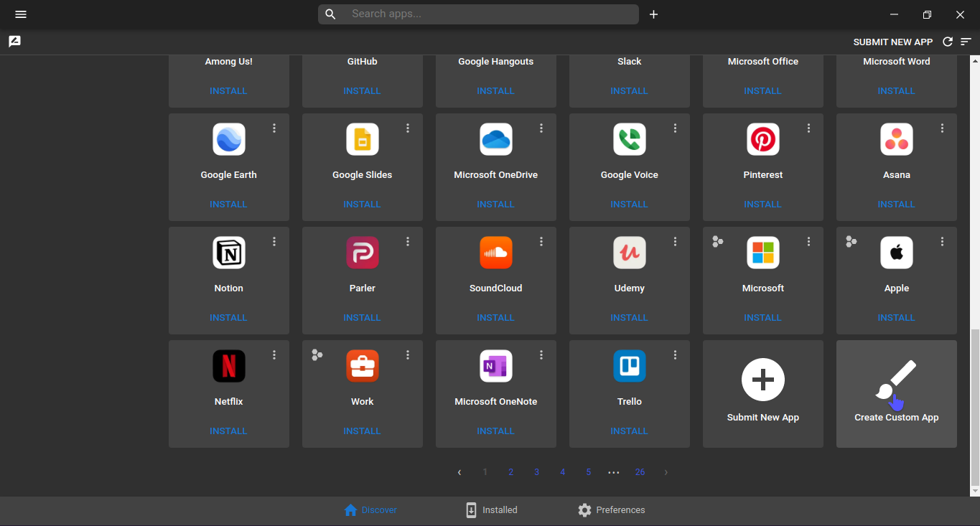Click the Microsoft OneNote app icon
This screenshot has width=980, height=526.
(x=496, y=366)
